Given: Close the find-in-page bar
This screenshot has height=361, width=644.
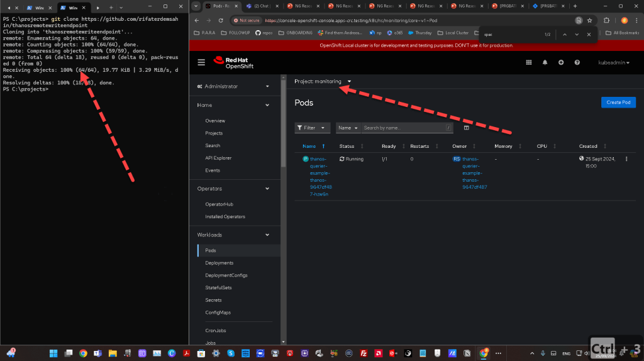Looking at the screenshot, I should pos(589,35).
